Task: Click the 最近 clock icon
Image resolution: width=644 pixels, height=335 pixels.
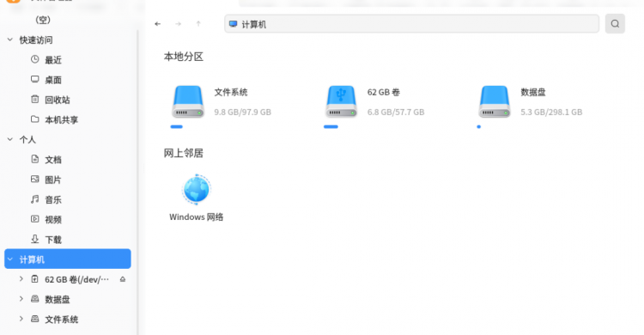Action: [35, 59]
